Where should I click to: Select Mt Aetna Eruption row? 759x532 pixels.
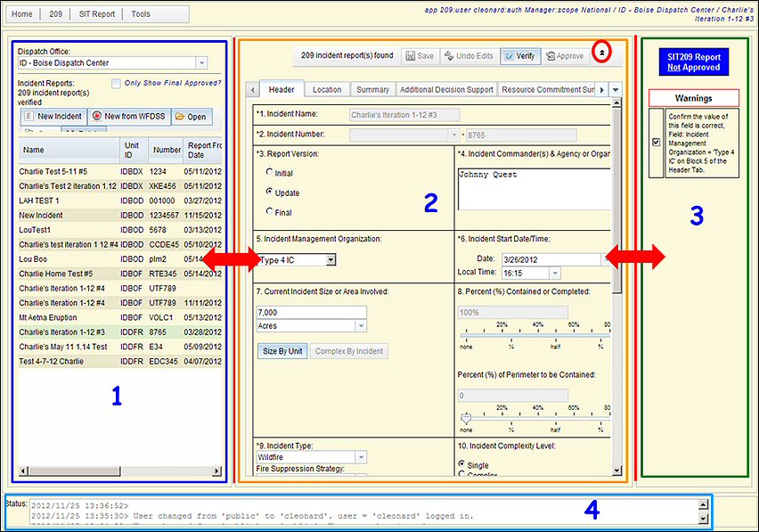[x=120, y=317]
